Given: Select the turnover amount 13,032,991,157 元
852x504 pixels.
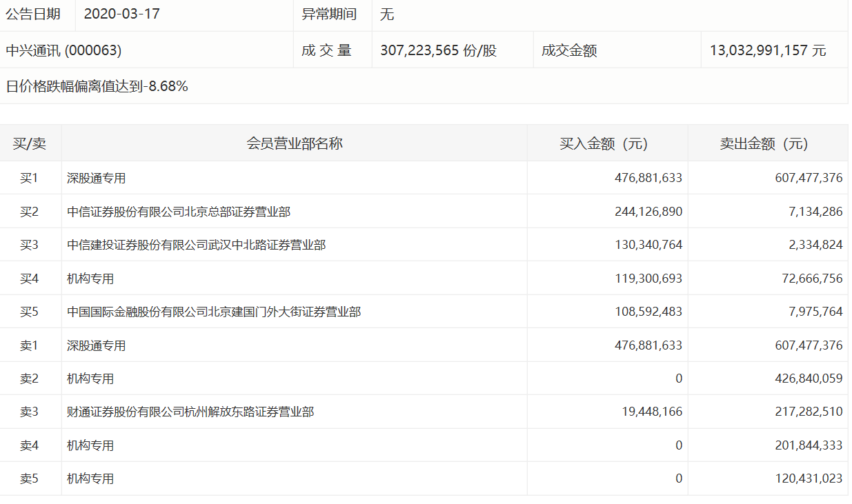Looking at the screenshot, I should 767,50.
